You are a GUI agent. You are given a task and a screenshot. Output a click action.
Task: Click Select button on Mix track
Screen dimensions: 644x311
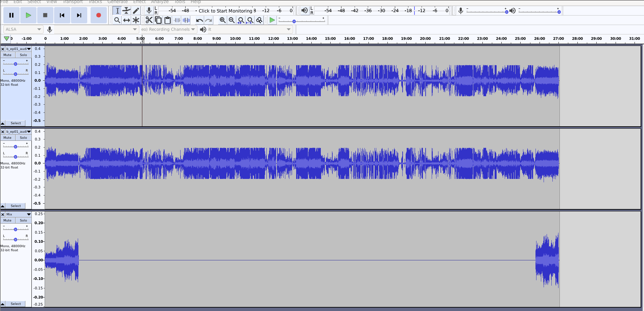point(16,304)
